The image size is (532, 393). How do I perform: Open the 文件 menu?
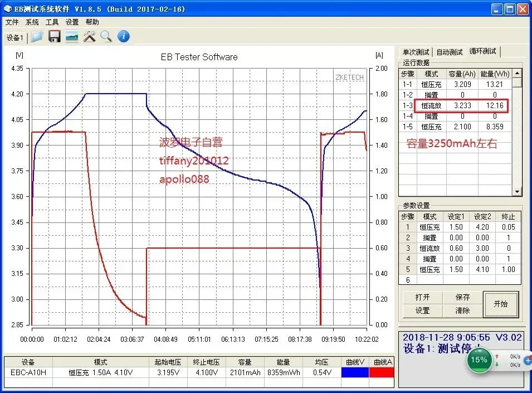pos(12,22)
